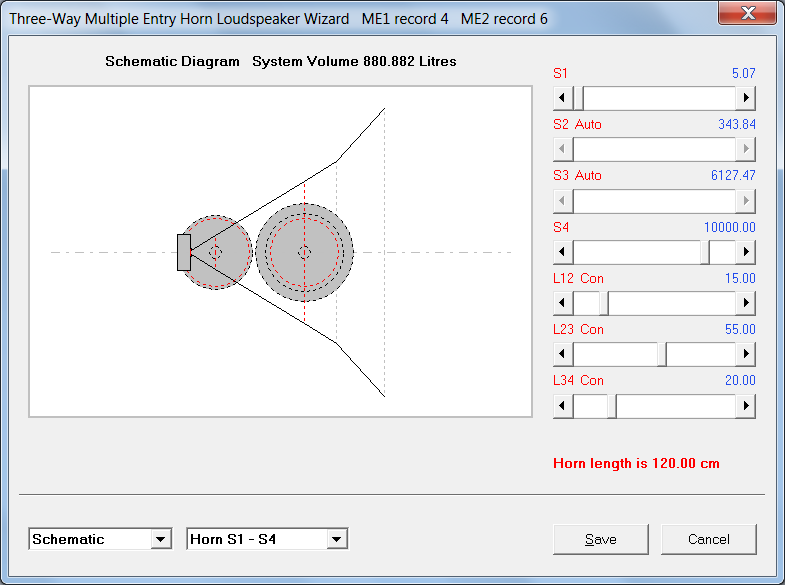
Task: Click the L23 slider thumb
Action: tap(662, 354)
